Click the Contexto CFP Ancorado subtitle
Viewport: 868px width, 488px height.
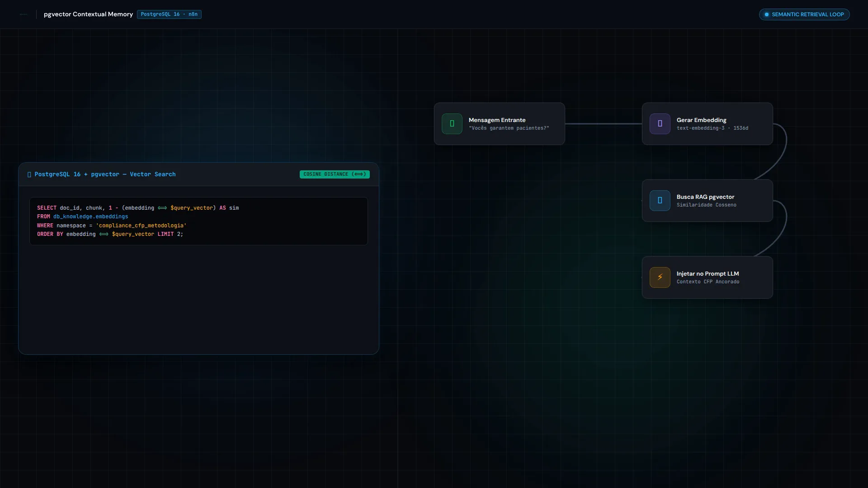[x=708, y=282]
